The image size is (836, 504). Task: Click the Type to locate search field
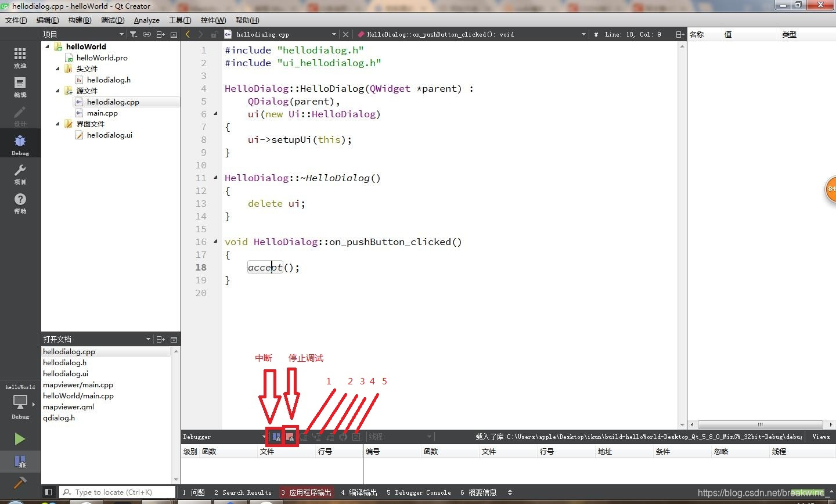tap(117, 492)
